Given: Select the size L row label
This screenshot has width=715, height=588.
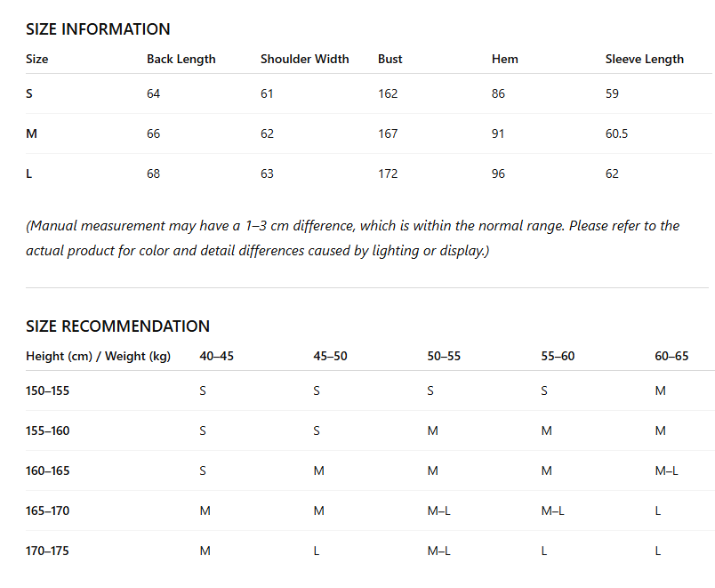Looking at the screenshot, I should [x=28, y=173].
